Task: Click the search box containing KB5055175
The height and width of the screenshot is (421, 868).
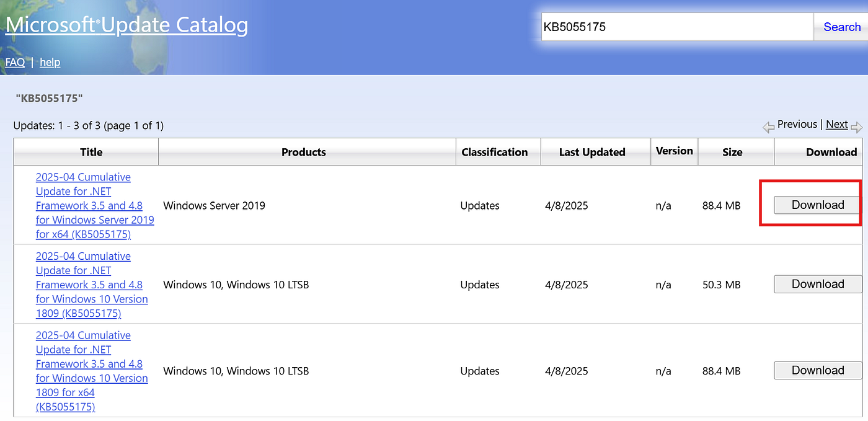Action: point(677,27)
